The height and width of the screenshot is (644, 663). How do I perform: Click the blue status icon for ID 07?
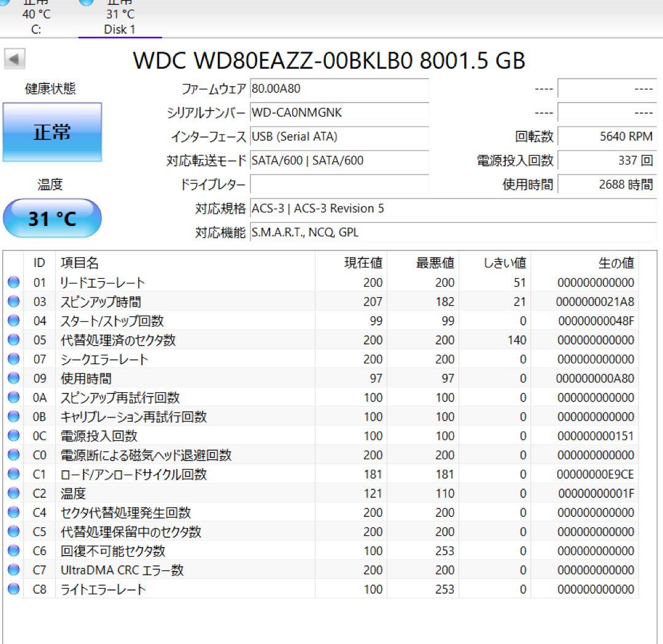tap(14, 359)
